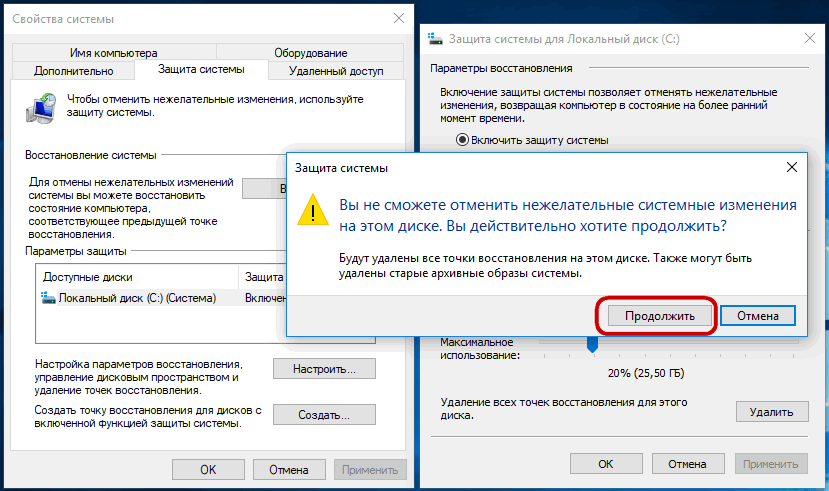Click the system protection computer icon
The width and height of the screenshot is (829, 491).
pos(41,108)
